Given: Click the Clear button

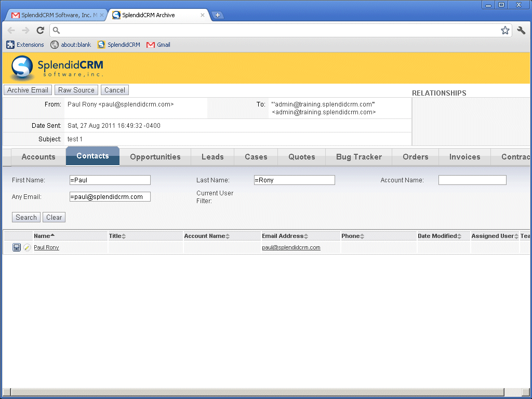Looking at the screenshot, I should tap(54, 217).
